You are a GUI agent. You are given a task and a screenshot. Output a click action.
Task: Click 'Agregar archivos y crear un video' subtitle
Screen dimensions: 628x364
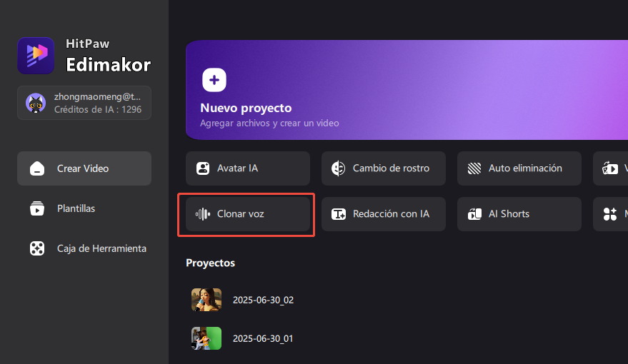(x=269, y=123)
